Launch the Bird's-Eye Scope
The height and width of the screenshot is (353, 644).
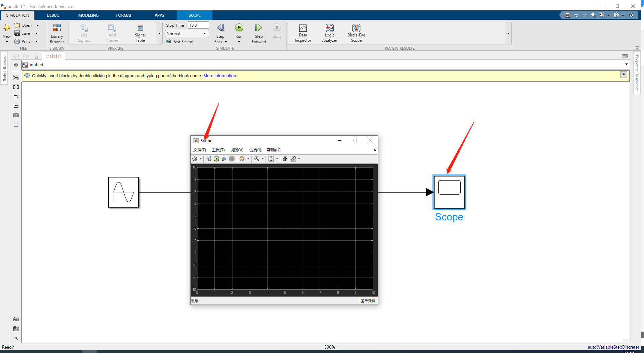click(x=356, y=33)
